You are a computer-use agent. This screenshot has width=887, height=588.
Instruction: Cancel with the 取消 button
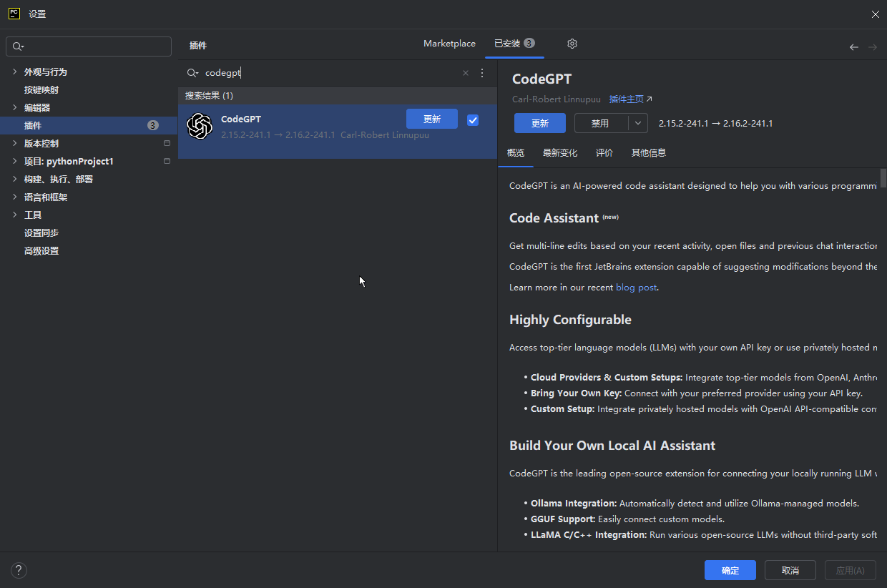(790, 570)
